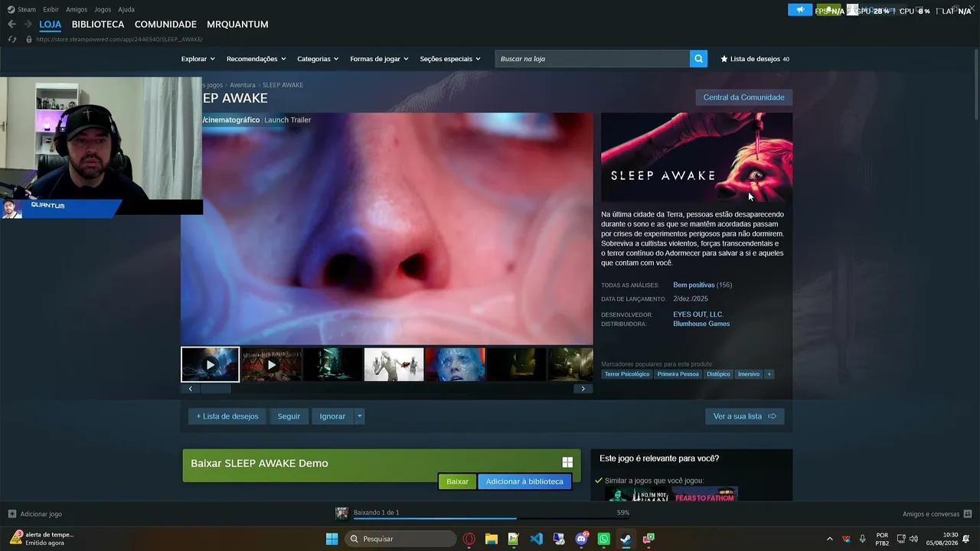
Task: Click the green Baixar button
Action: pyautogui.click(x=457, y=481)
